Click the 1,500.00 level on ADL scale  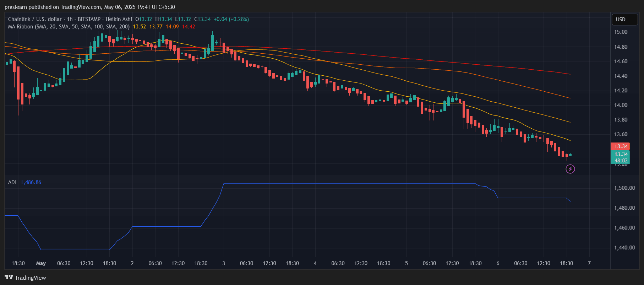coord(624,188)
